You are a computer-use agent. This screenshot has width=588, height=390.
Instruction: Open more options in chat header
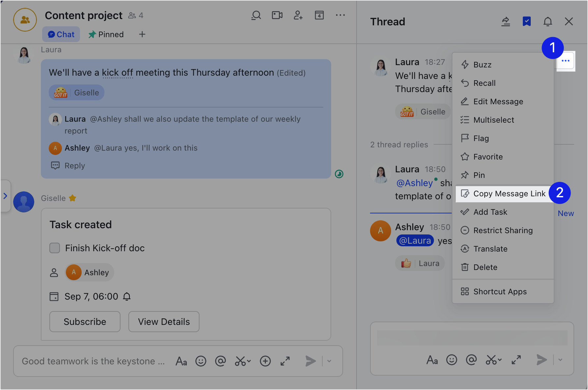[340, 15]
